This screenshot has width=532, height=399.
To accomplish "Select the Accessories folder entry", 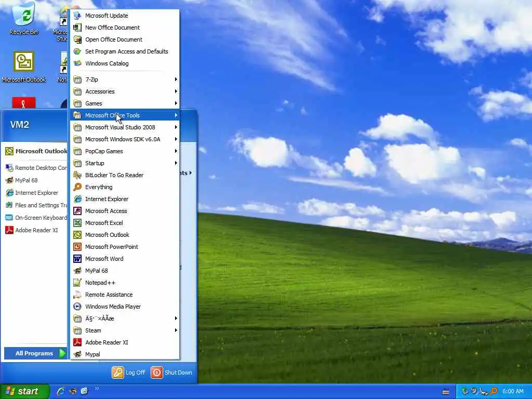I will tap(125, 91).
